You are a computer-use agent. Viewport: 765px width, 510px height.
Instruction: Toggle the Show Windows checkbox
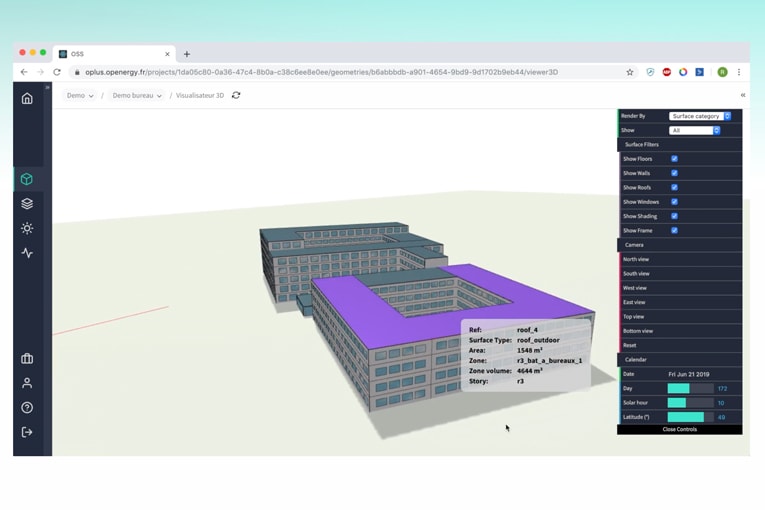point(674,202)
